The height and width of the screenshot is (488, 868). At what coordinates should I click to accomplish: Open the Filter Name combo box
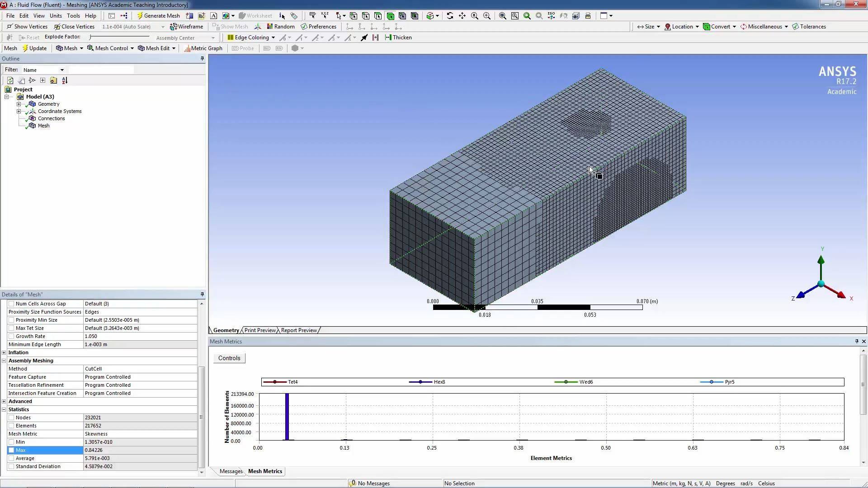coord(43,70)
